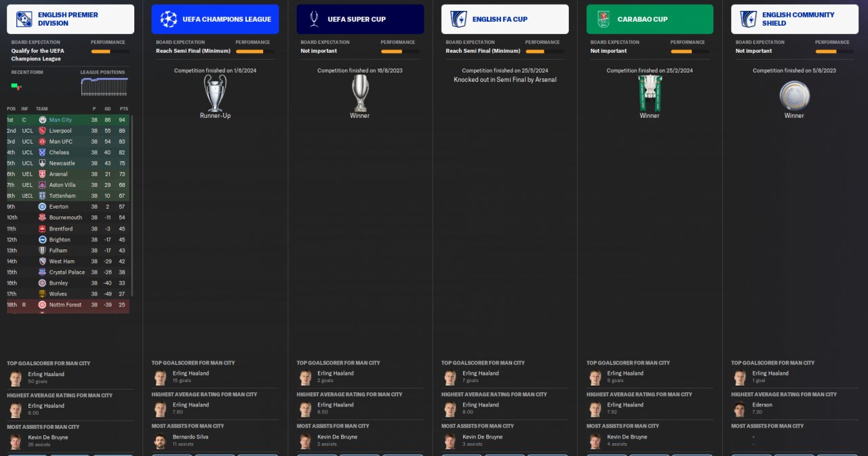Click the Chelsea club badge in the table
The height and width of the screenshot is (456, 868).
click(x=42, y=152)
